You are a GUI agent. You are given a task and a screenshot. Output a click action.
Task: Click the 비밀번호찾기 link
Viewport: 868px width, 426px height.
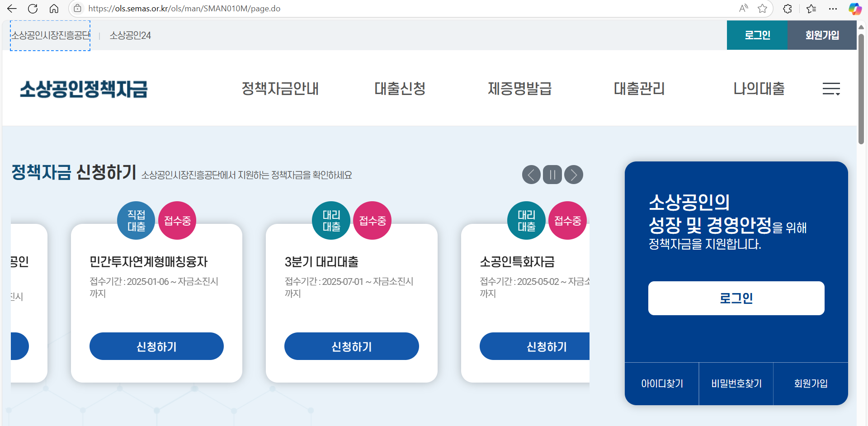[736, 383]
